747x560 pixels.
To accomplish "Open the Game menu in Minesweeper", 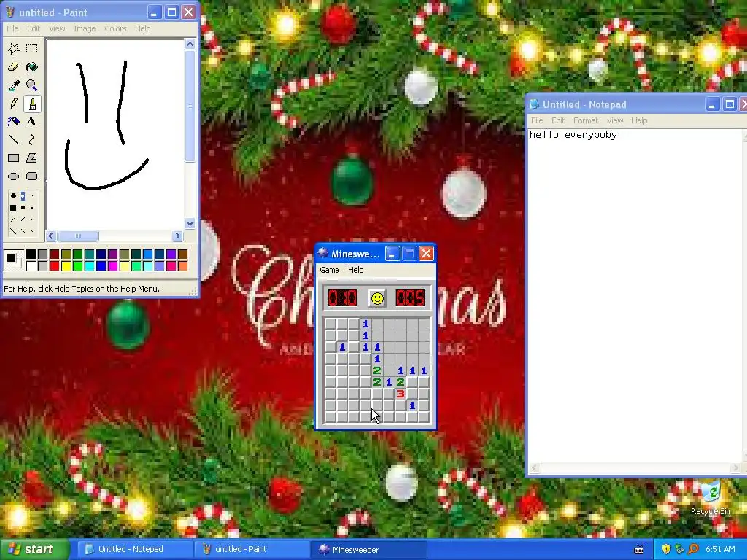I will (330, 270).
